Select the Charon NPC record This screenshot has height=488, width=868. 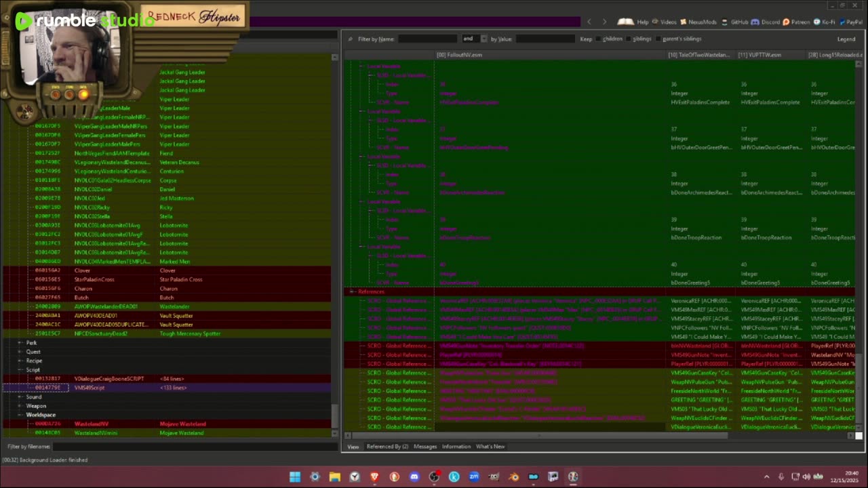pos(167,288)
